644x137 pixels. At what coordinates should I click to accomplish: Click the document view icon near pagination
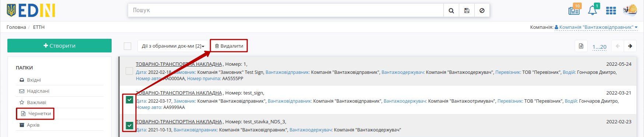pyautogui.click(x=581, y=46)
